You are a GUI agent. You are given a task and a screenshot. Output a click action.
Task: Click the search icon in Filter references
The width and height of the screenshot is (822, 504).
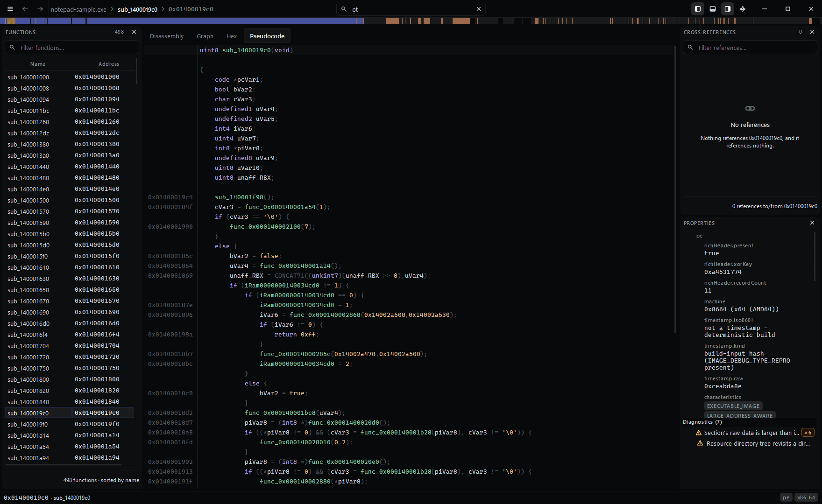(x=690, y=48)
